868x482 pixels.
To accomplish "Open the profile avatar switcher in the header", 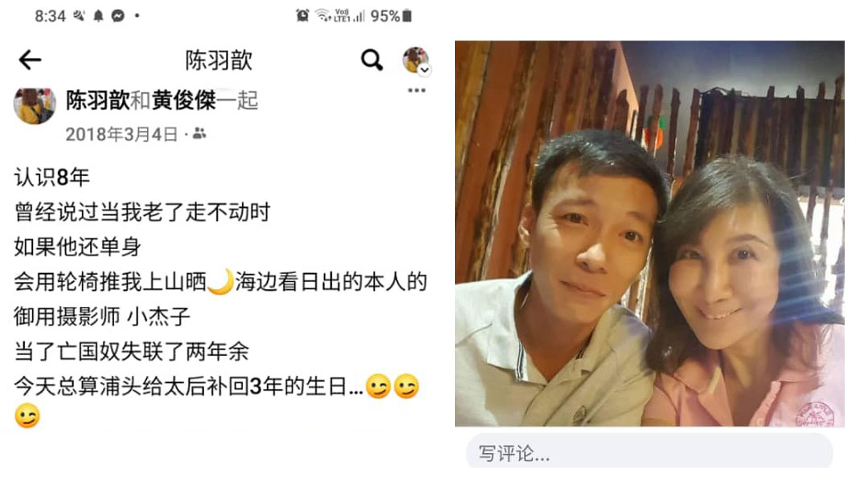I will [x=416, y=59].
